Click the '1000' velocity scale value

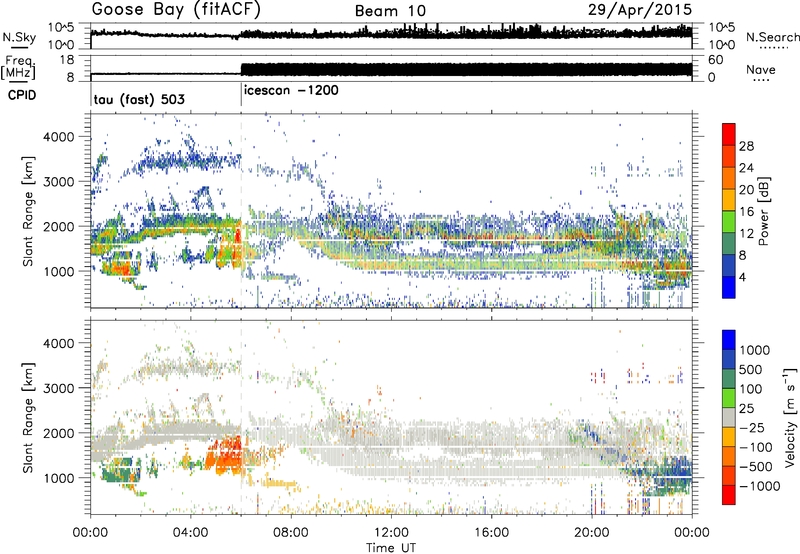755,350
